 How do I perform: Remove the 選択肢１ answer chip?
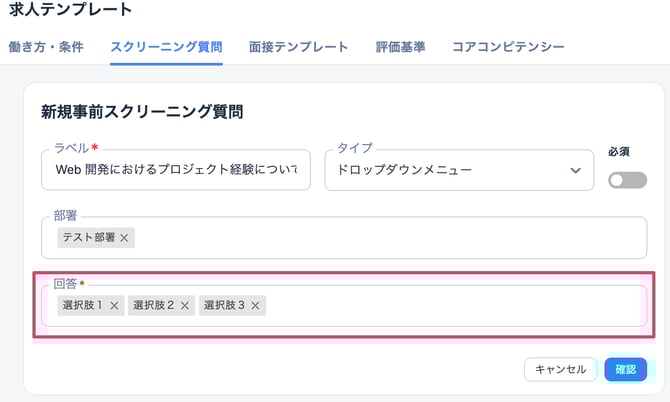click(x=114, y=306)
